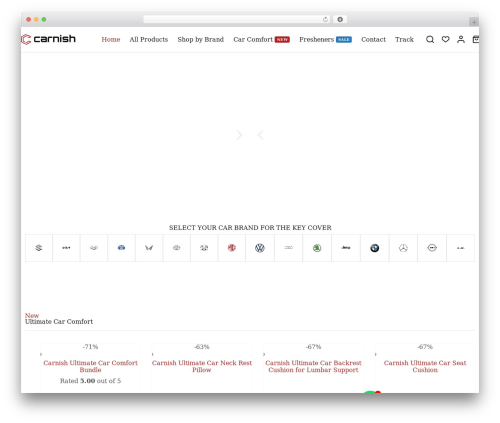Click the arrow beside Seat Cushion card
This screenshot has height=423, width=500.
click(x=376, y=354)
